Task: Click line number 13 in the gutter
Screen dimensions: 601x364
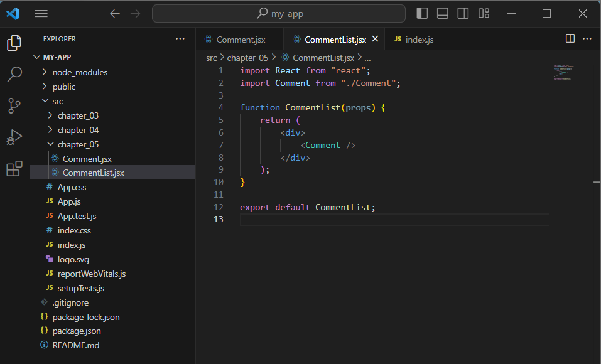Action: 219,219
